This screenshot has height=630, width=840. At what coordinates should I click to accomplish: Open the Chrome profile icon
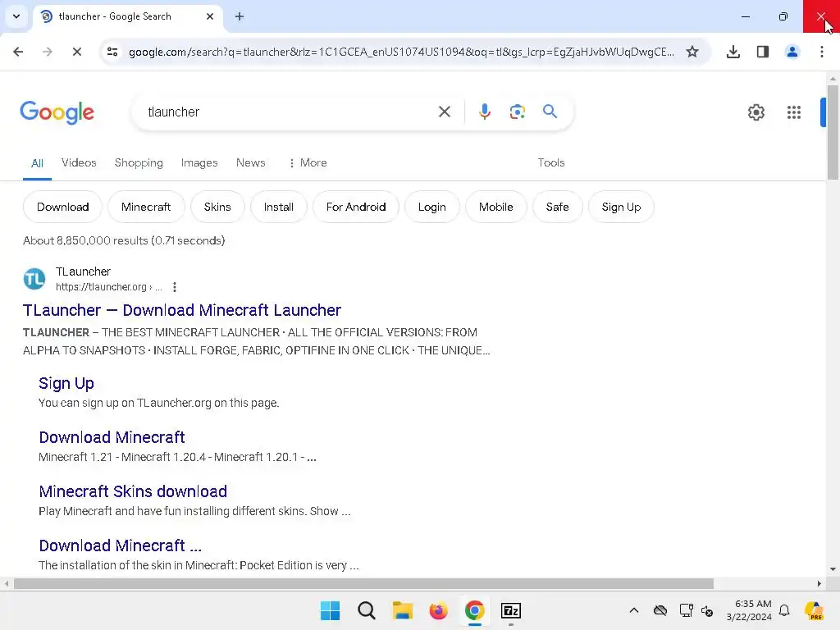click(792, 52)
